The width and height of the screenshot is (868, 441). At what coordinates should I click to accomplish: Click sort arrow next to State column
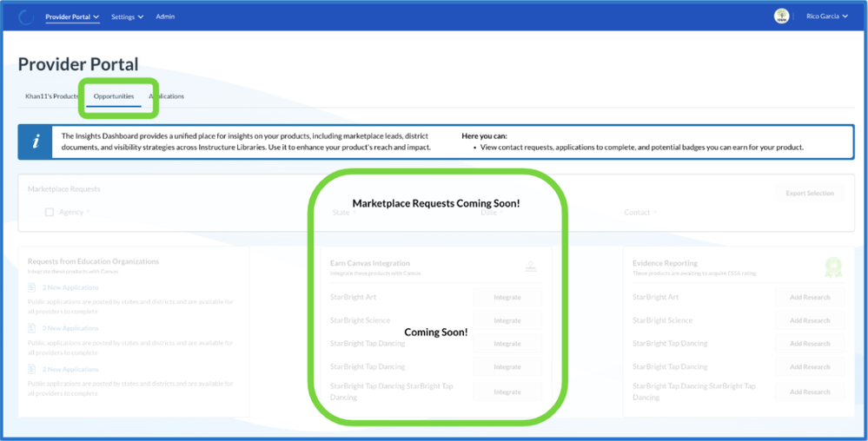pos(355,213)
